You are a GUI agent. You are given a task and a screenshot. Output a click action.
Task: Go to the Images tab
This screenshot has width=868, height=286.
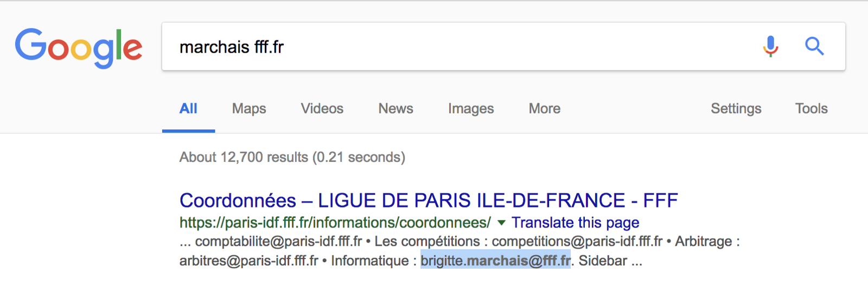pos(471,109)
